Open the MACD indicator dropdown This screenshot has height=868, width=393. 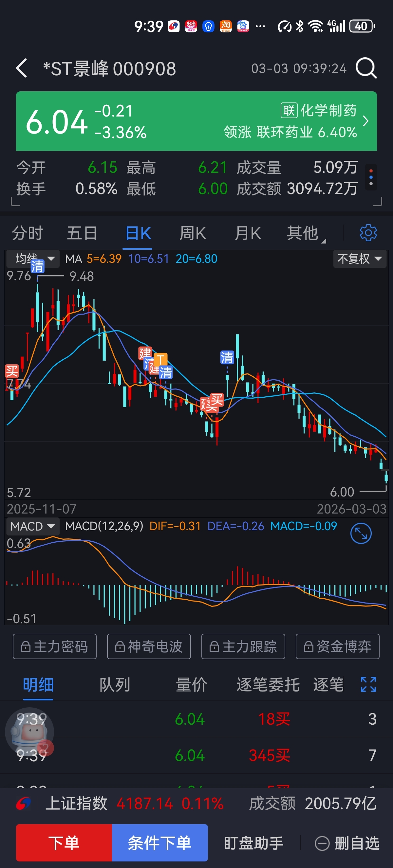point(33,526)
